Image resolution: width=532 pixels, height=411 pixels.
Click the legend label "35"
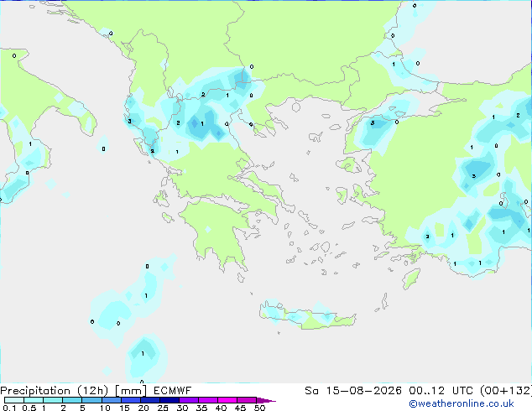click(201, 408)
